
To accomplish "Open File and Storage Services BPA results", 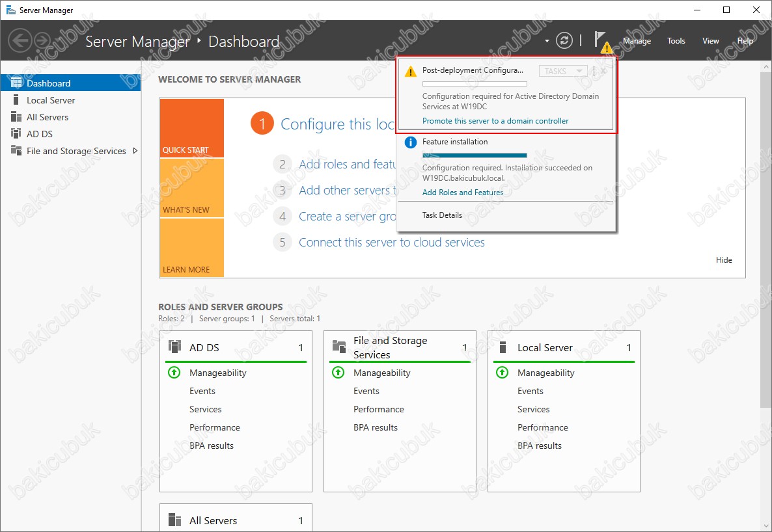I will click(x=376, y=427).
